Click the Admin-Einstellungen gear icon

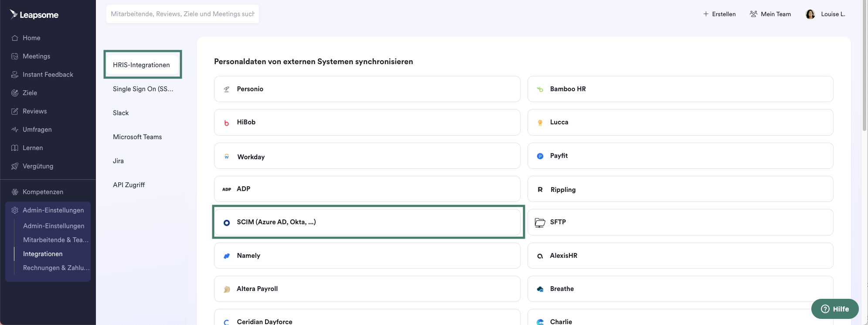coord(15,210)
